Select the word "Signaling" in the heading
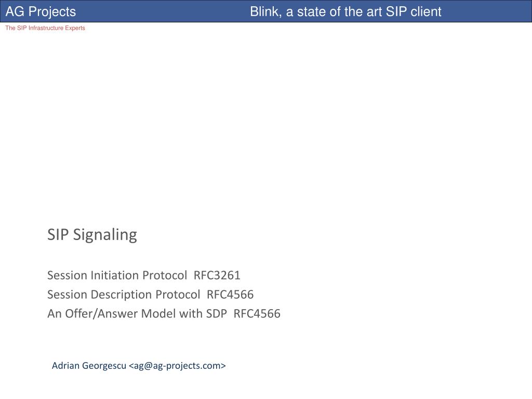This screenshot has height=399, width=532. (105, 235)
